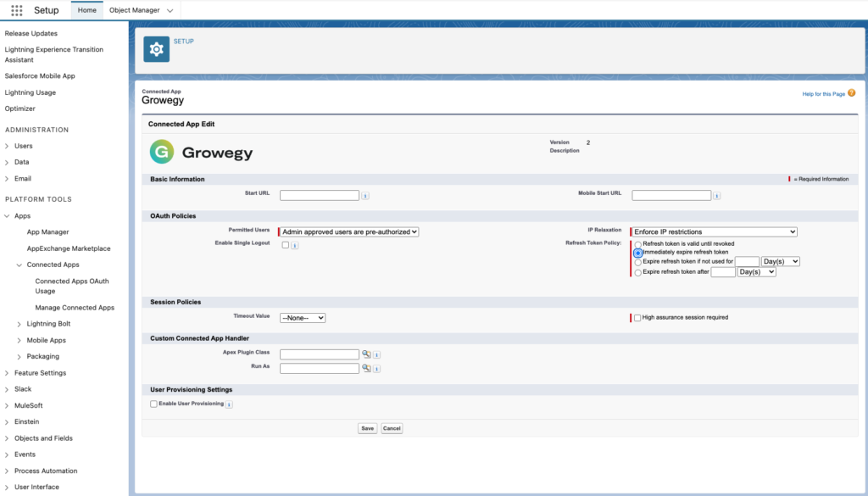
Task: Open Lightning Usage in sidebar
Action: (30, 92)
